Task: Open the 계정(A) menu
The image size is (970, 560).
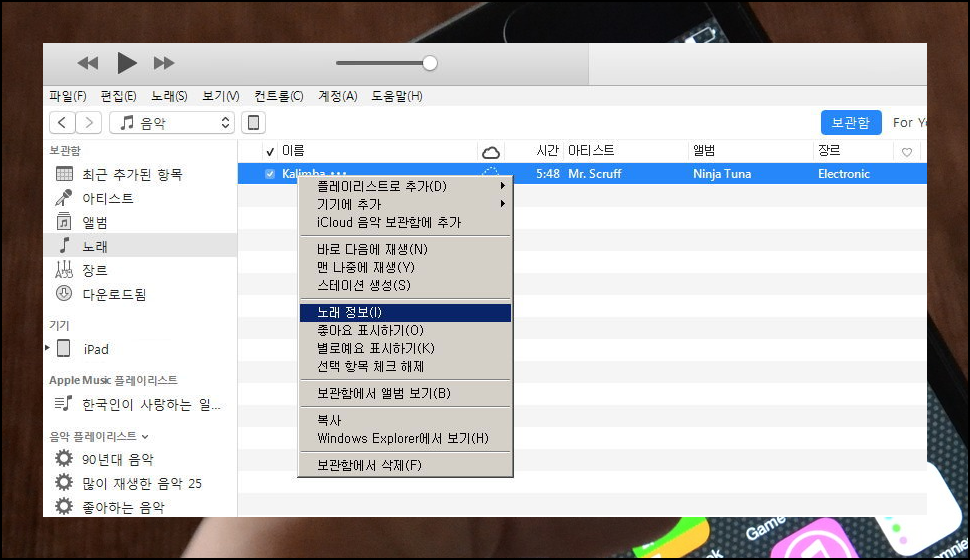Action: pos(337,96)
